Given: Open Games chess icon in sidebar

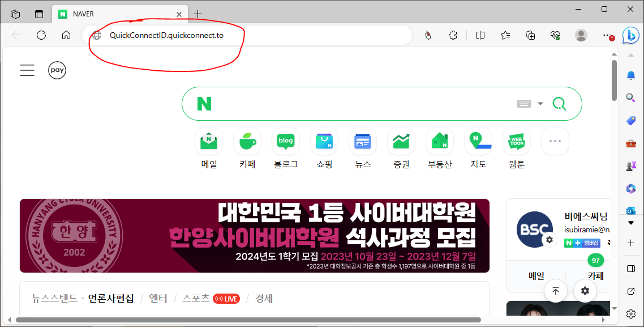Looking at the screenshot, I should (631, 165).
